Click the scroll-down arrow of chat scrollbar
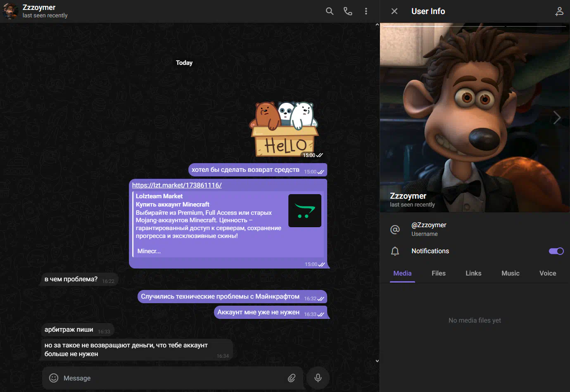The image size is (570, 392). 377,361
